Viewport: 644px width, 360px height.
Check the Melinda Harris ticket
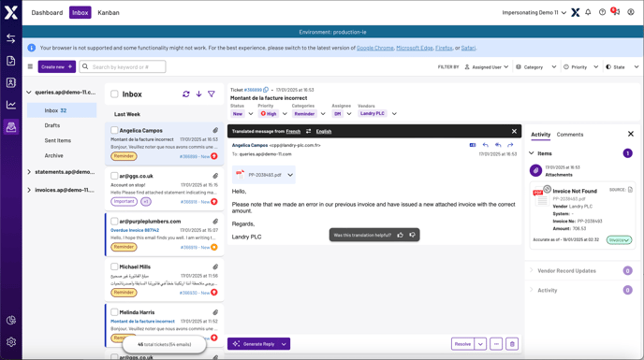point(114,312)
